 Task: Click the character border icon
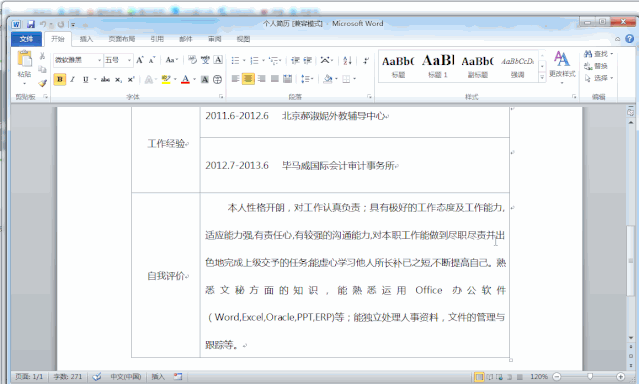tap(218, 60)
